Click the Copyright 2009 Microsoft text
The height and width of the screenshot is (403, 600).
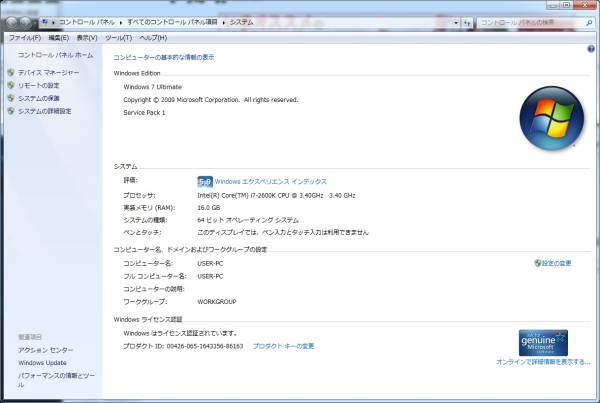pos(210,100)
